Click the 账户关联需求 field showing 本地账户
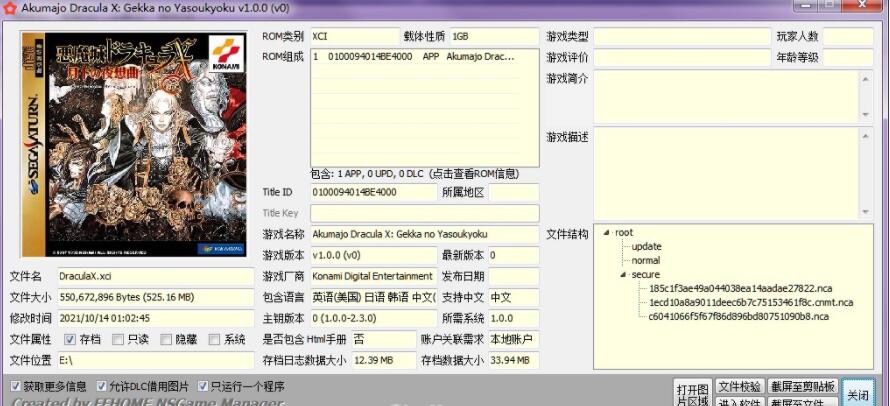Viewport: 890px width, 406px height. tap(514, 339)
